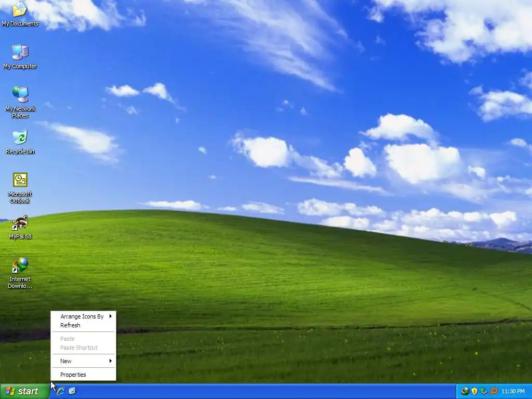This screenshot has width=532, height=399.
Task: Select the Internet Download Manager shortcut
Action: [x=20, y=273]
